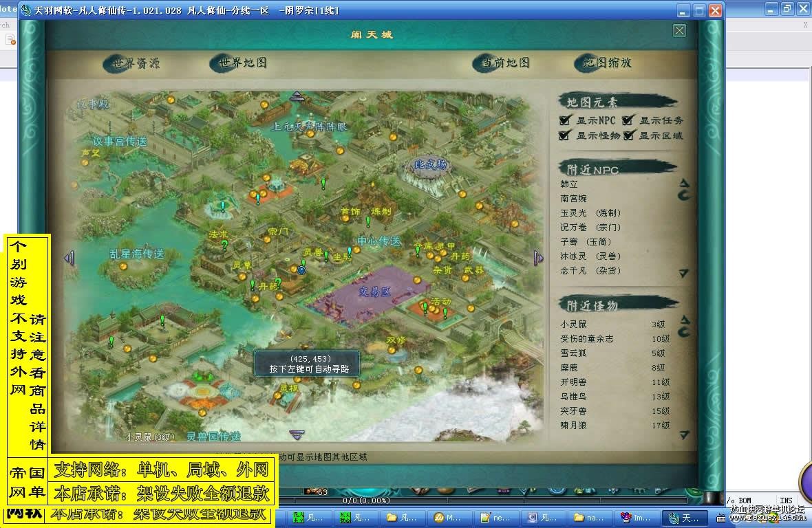
Task: Click nearby monsters list up arrow
Action: tap(684, 319)
